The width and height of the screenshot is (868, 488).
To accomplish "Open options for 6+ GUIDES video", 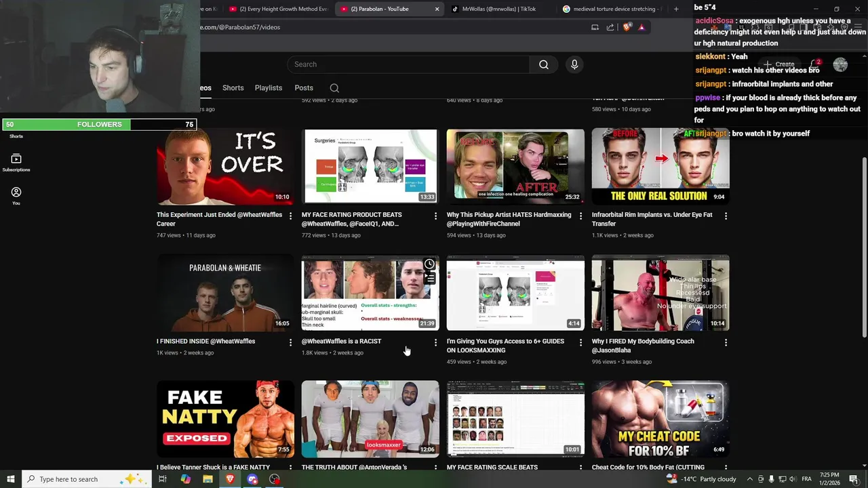I will click(580, 342).
